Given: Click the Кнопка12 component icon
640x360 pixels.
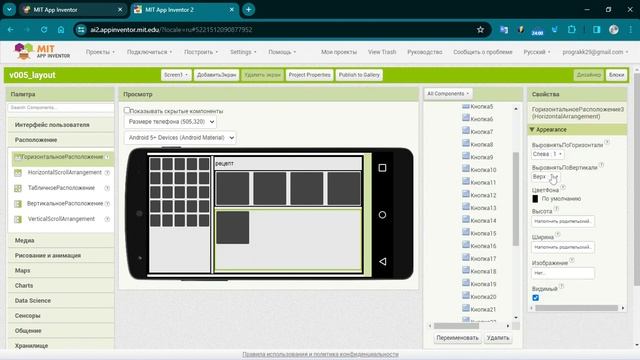Looking at the screenshot, I should pyautogui.click(x=466, y=195).
